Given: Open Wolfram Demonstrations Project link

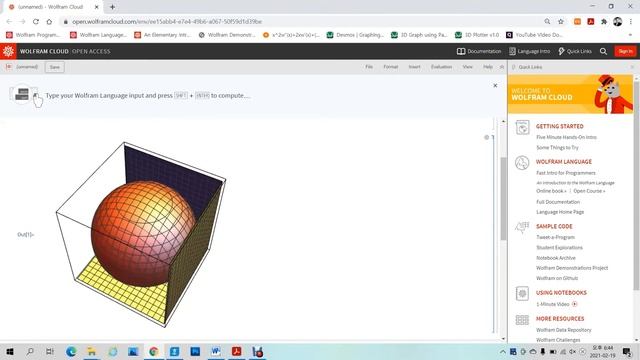Looking at the screenshot, I should 572,268.
